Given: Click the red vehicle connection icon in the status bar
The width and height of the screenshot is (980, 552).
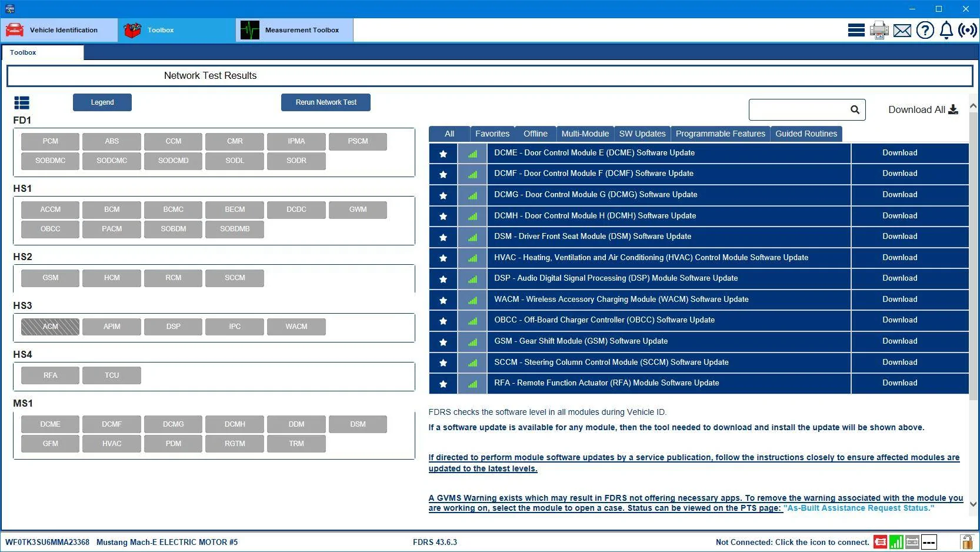Looking at the screenshot, I should coord(880,542).
